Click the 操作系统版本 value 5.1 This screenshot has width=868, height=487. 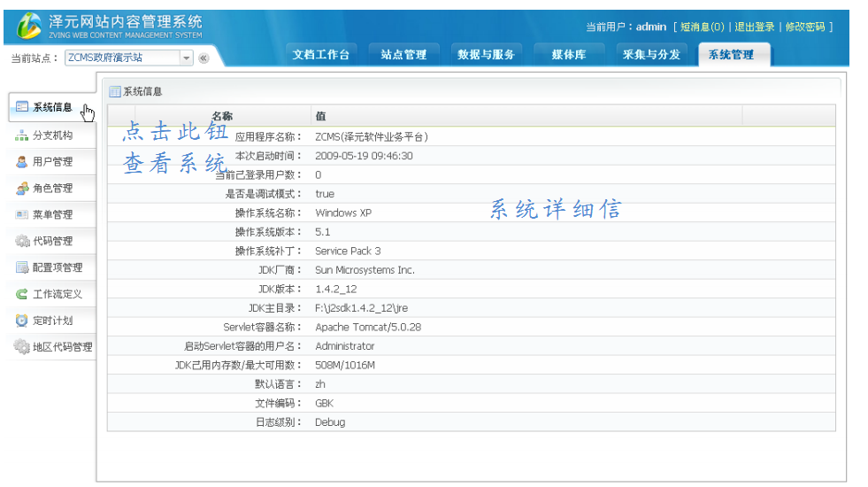click(322, 232)
